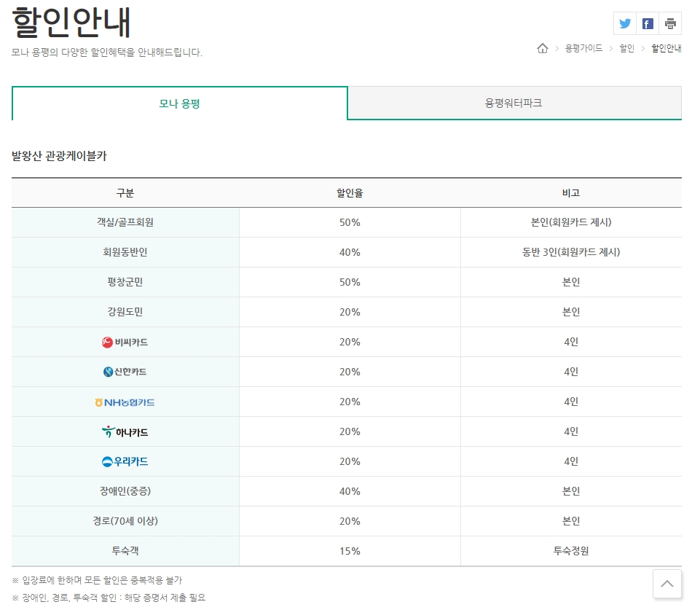Click the 신한카드 brand logo
This screenshot has height=610, width=700.
tap(125, 372)
